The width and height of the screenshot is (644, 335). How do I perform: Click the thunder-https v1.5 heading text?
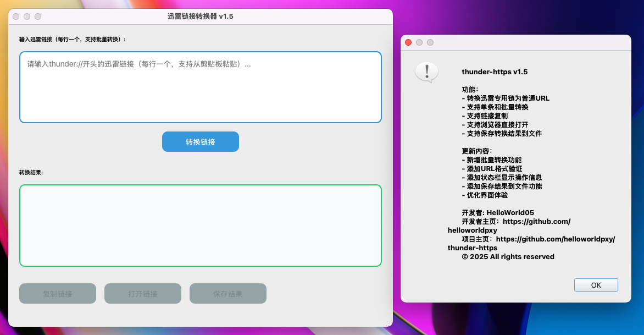(495, 72)
